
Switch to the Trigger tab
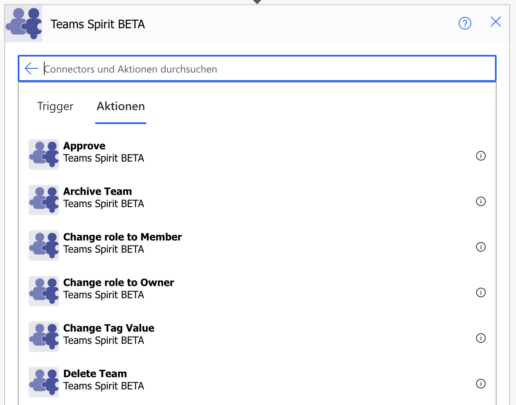coord(55,106)
